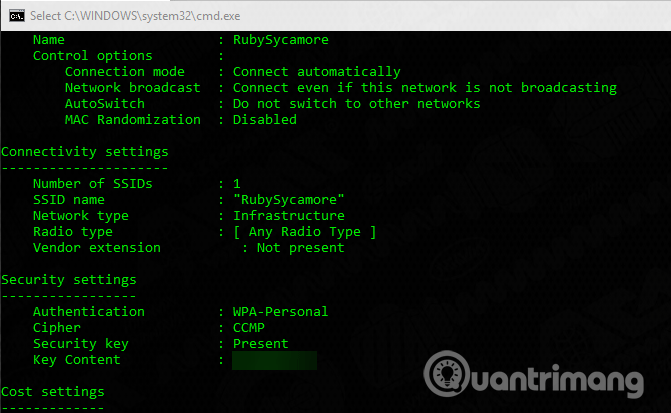Click the Connectivity settings heading
The width and height of the screenshot is (671, 413).
tap(84, 152)
